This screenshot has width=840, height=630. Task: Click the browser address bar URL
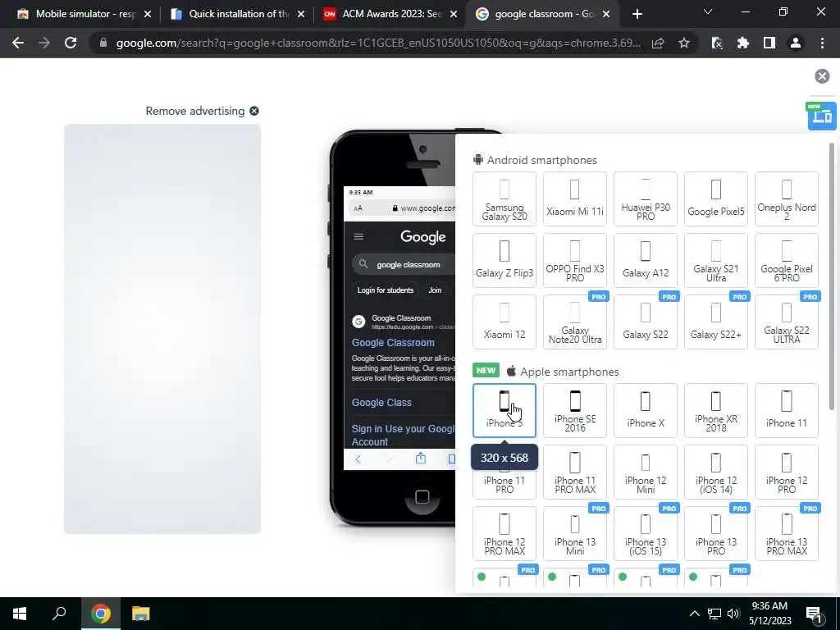(x=377, y=43)
